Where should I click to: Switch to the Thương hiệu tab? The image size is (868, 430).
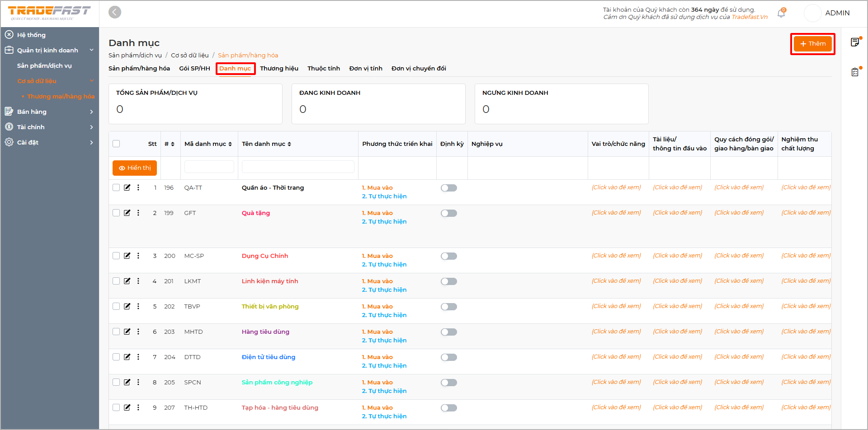tap(279, 68)
